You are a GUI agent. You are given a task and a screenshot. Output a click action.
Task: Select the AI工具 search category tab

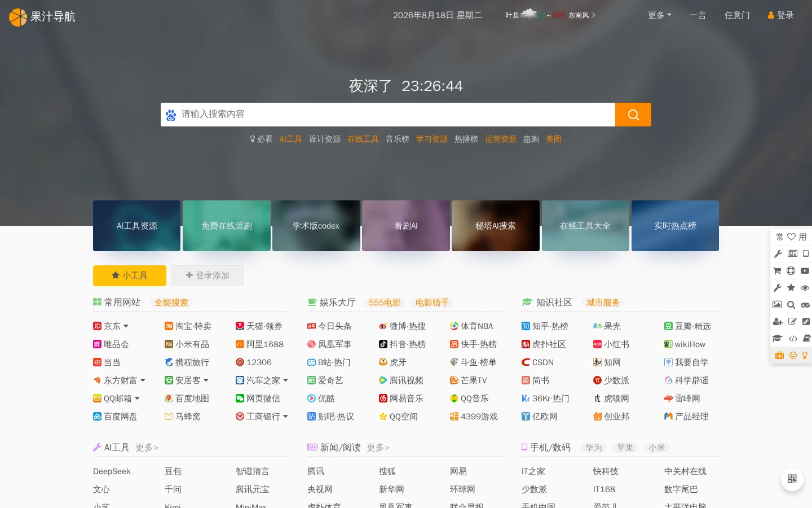291,139
